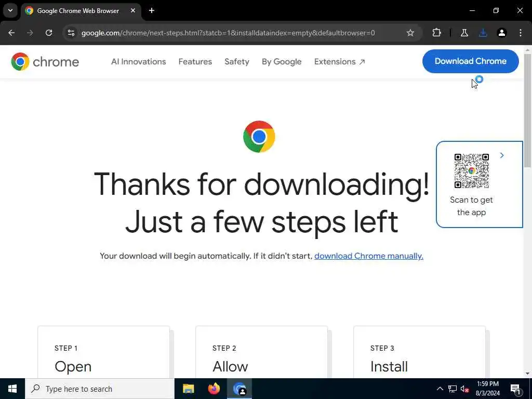Click the Download Chrome button
The image size is (532, 399).
pos(471,61)
